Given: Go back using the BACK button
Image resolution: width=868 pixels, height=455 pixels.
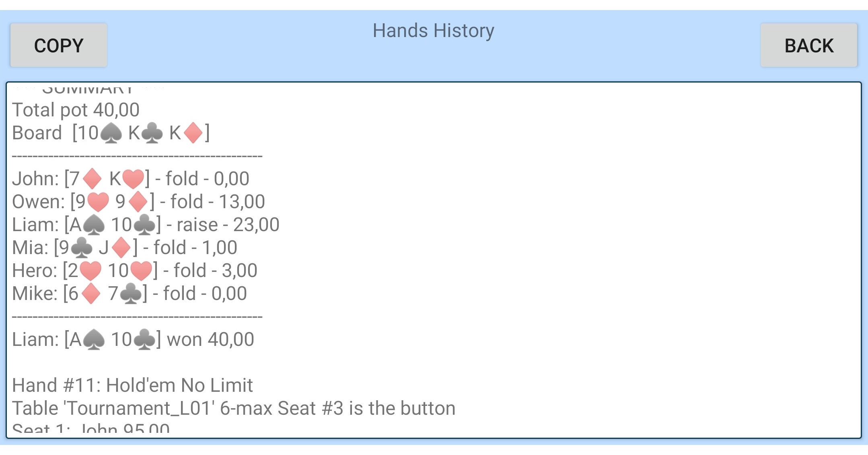Looking at the screenshot, I should click(x=808, y=45).
